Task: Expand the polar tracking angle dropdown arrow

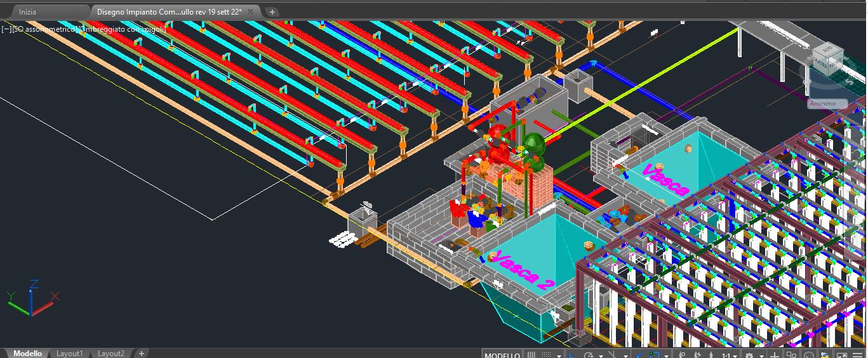Action: (600, 355)
